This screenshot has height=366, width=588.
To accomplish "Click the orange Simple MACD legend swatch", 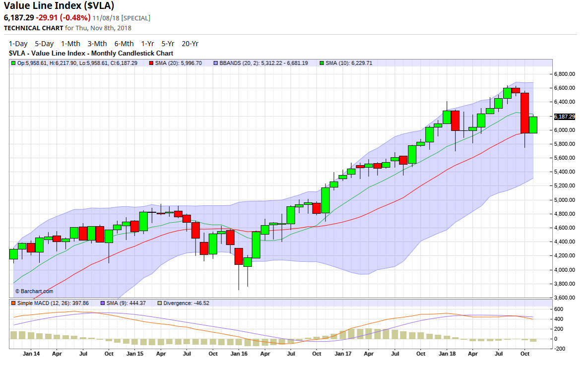I will (x=13, y=303).
